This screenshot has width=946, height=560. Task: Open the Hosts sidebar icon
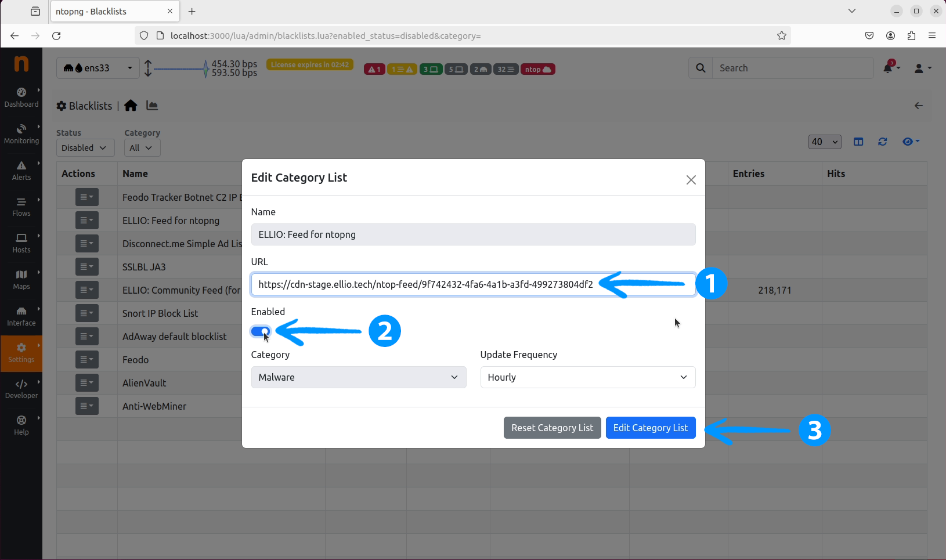point(21,243)
